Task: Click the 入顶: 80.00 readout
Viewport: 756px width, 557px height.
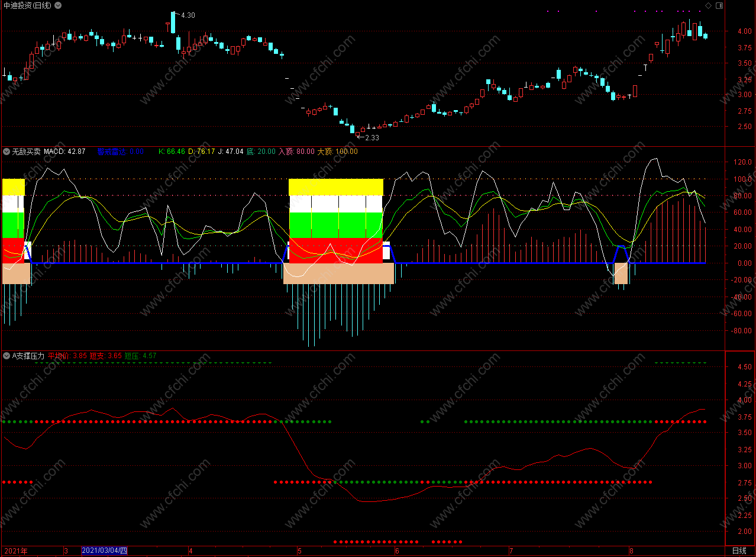Action: pos(296,152)
